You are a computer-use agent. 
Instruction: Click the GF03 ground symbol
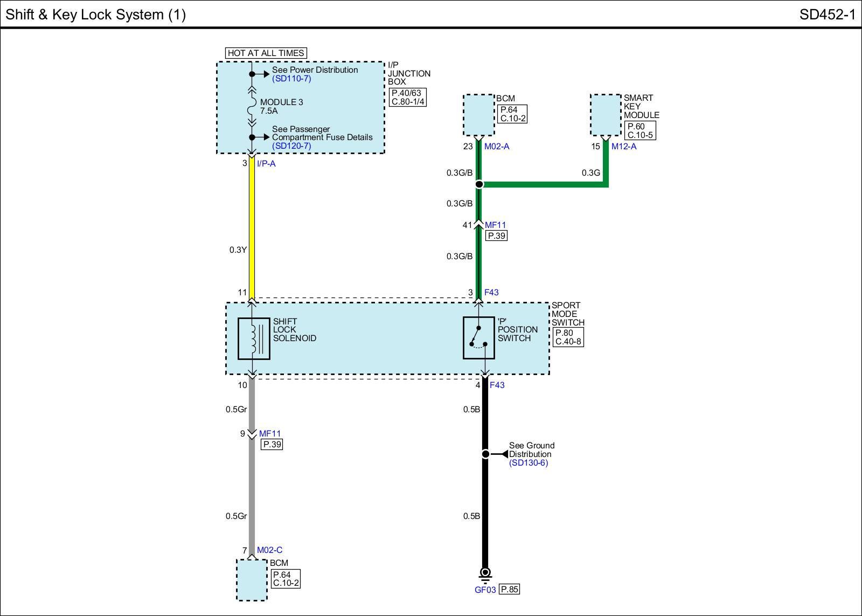[x=485, y=573]
